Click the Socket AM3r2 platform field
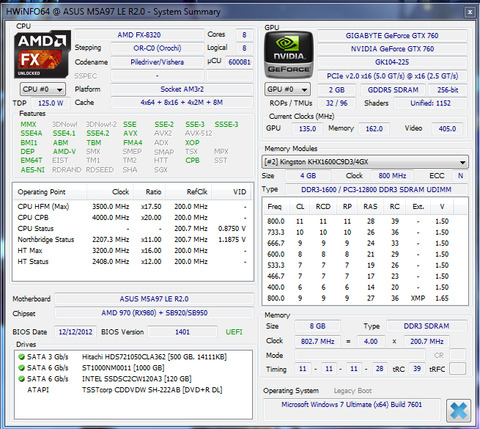The width and height of the screenshot is (480, 429). tap(182, 89)
